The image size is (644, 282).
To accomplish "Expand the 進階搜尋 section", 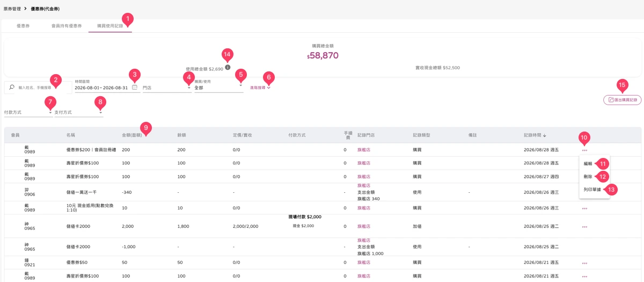I will (x=260, y=88).
